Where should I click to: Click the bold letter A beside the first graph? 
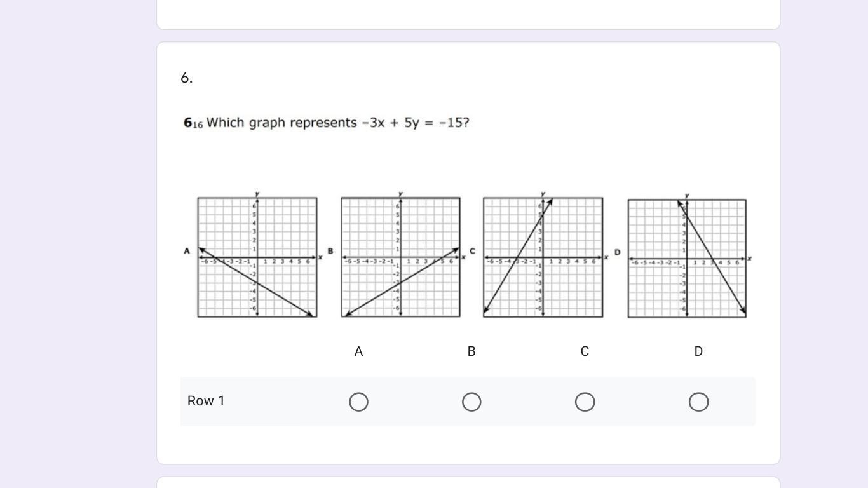point(187,251)
